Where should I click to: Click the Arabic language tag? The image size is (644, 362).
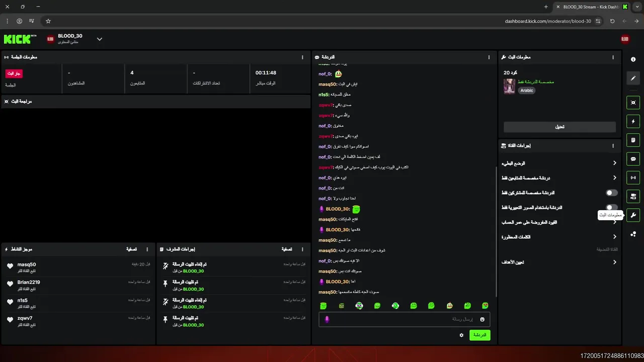[x=527, y=90]
